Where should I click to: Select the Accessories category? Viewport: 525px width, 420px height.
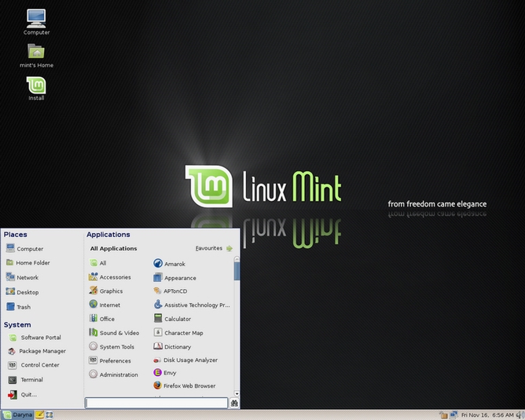click(110, 277)
